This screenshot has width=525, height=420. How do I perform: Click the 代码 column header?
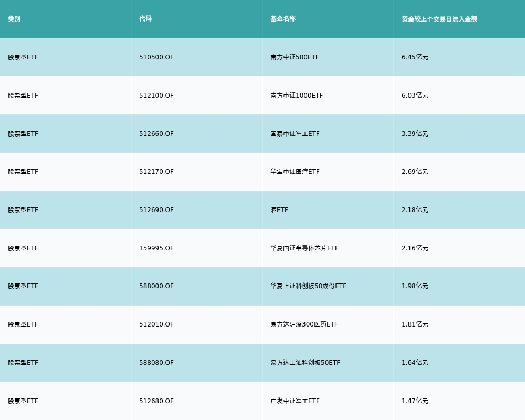pos(145,19)
